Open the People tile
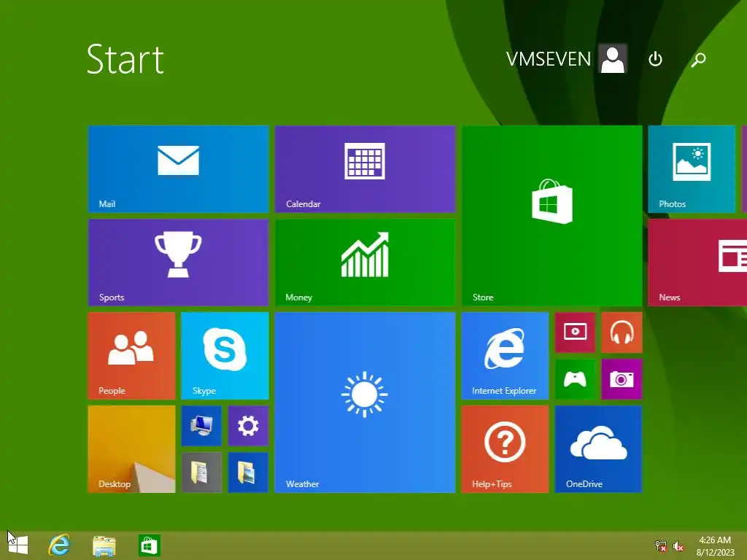The height and width of the screenshot is (560, 747). click(132, 356)
